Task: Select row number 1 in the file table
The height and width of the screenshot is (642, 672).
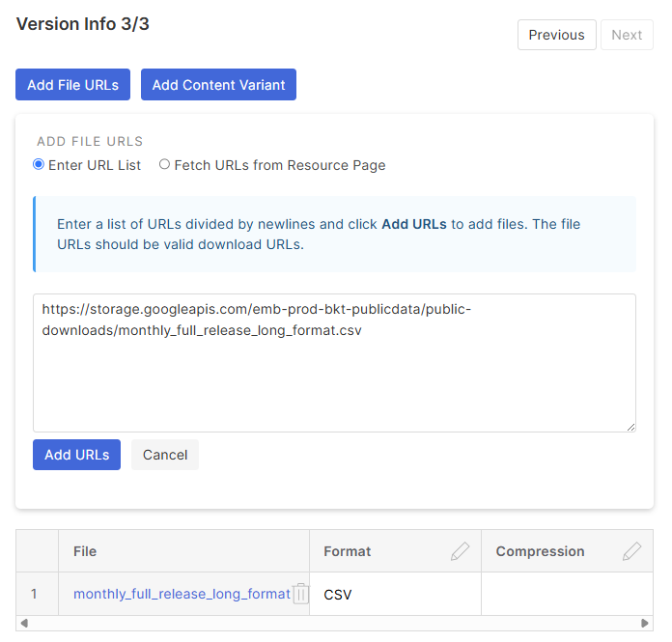Action: pyautogui.click(x=34, y=594)
